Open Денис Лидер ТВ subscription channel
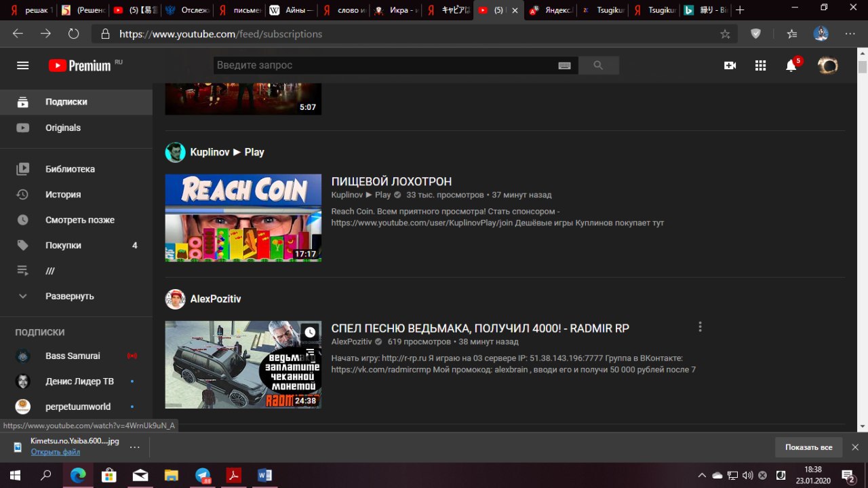 pos(76,381)
